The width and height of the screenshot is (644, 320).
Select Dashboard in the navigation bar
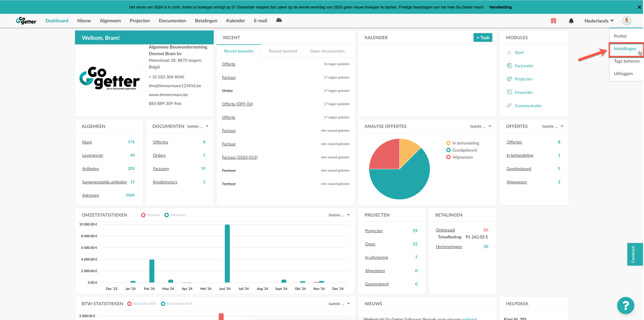pyautogui.click(x=57, y=21)
